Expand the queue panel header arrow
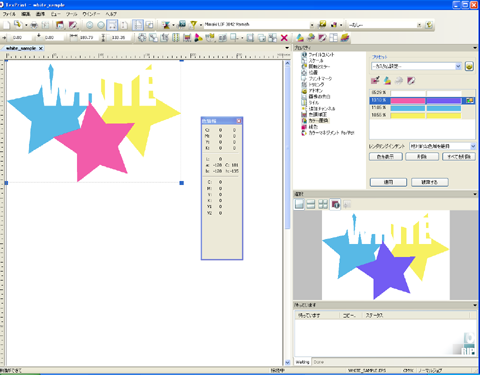480x375 pixels. click(475, 305)
